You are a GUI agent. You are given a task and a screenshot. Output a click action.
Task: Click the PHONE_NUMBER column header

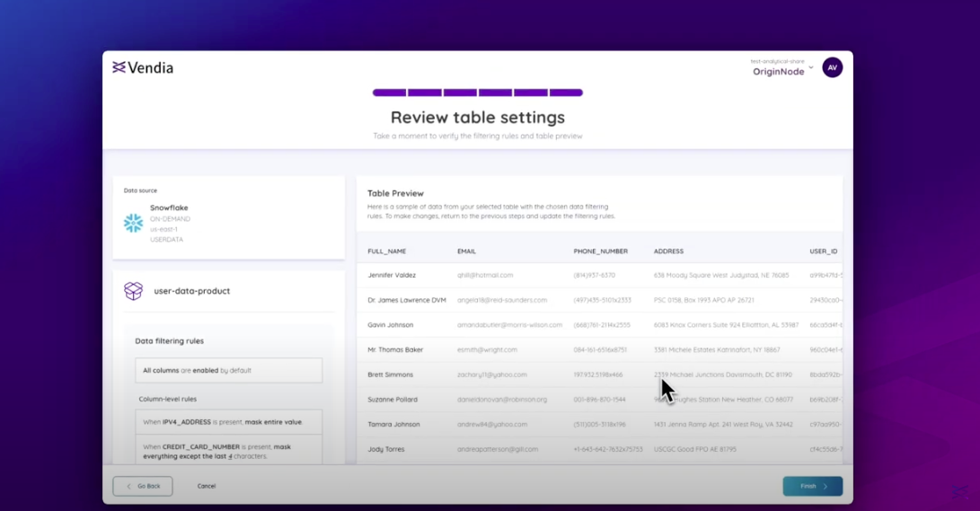point(601,251)
